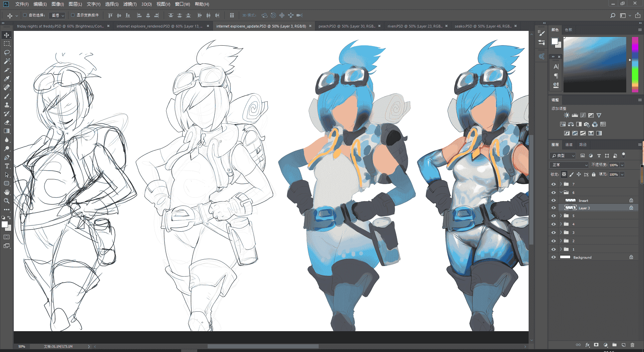Open the layer style fx menu
644x352 pixels.
point(587,345)
